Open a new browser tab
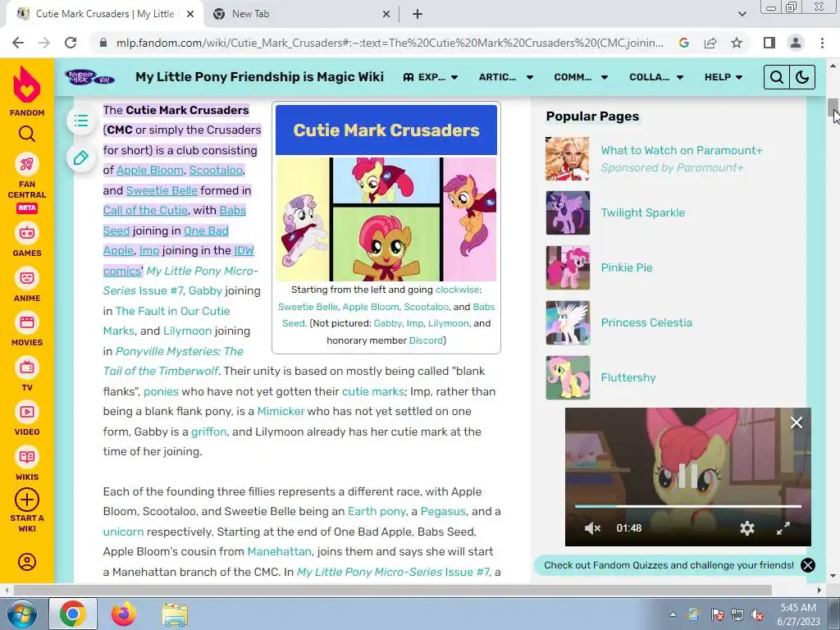The height and width of the screenshot is (630, 840). coord(418,15)
